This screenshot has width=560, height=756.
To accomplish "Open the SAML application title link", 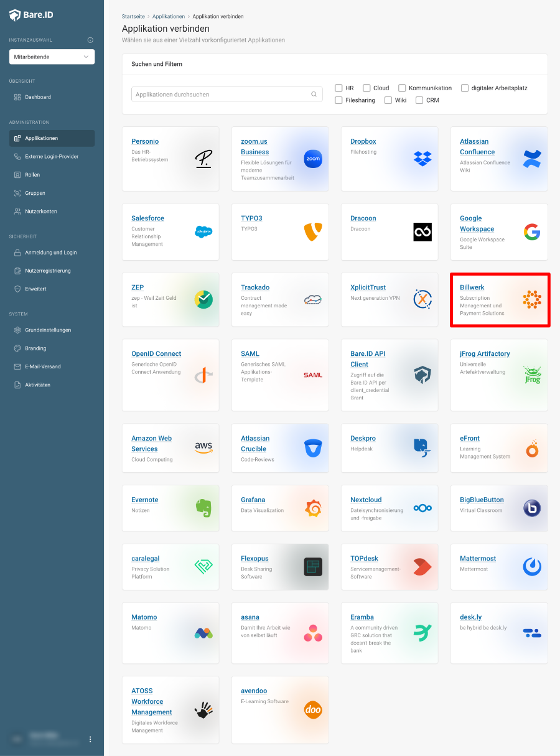I will (x=250, y=353).
